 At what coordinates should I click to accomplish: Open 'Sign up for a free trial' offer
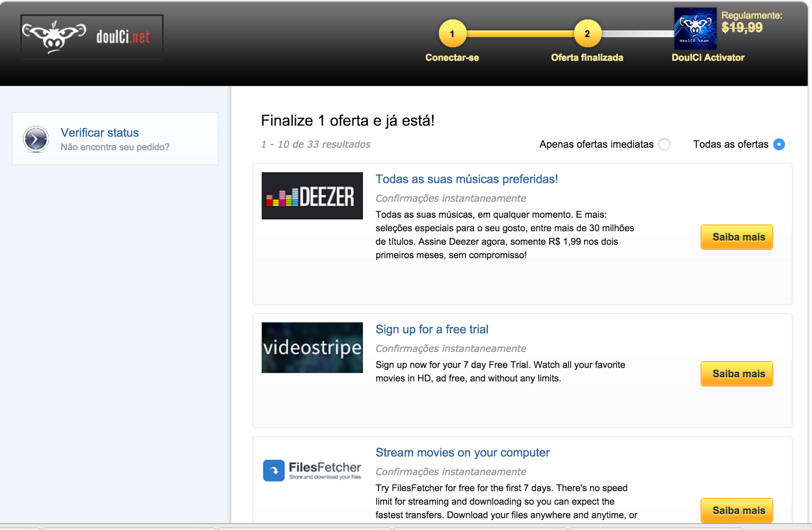(432, 329)
